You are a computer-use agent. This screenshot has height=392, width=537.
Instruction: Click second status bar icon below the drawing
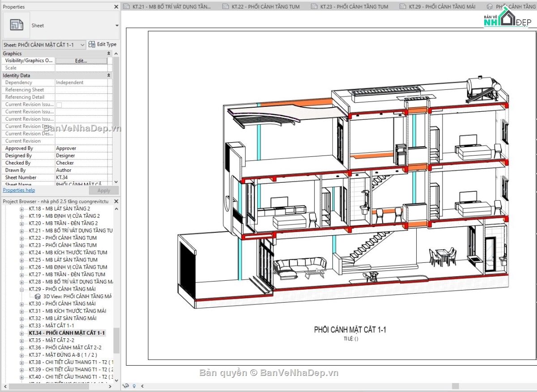click(x=134, y=386)
